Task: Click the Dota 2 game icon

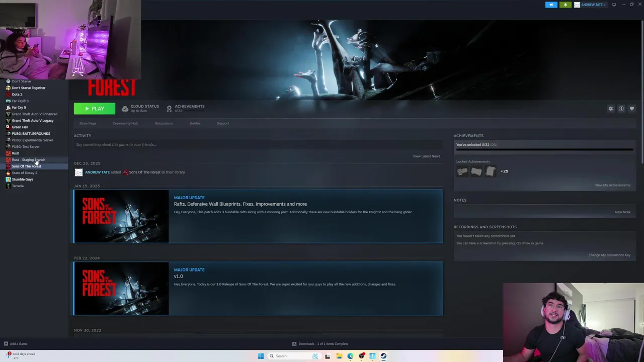Action: (x=8, y=95)
